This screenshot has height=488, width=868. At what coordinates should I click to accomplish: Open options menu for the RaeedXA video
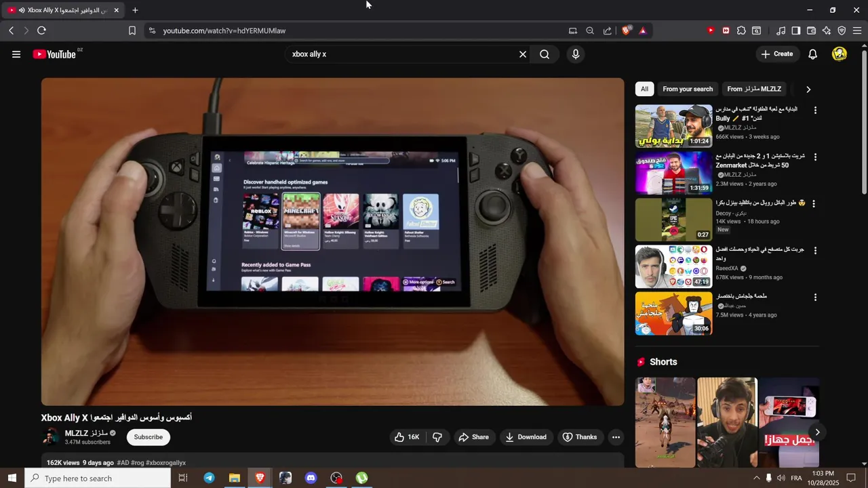[x=815, y=250]
